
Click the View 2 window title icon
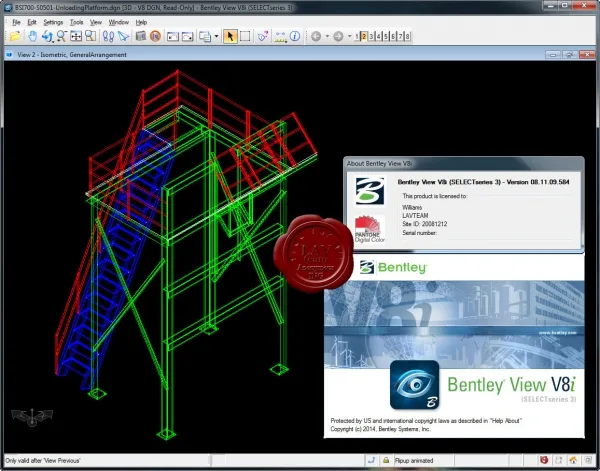click(x=9, y=55)
